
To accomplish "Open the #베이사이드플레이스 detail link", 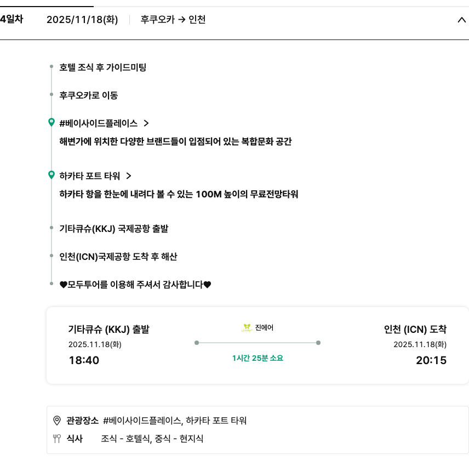I will click(x=98, y=123).
